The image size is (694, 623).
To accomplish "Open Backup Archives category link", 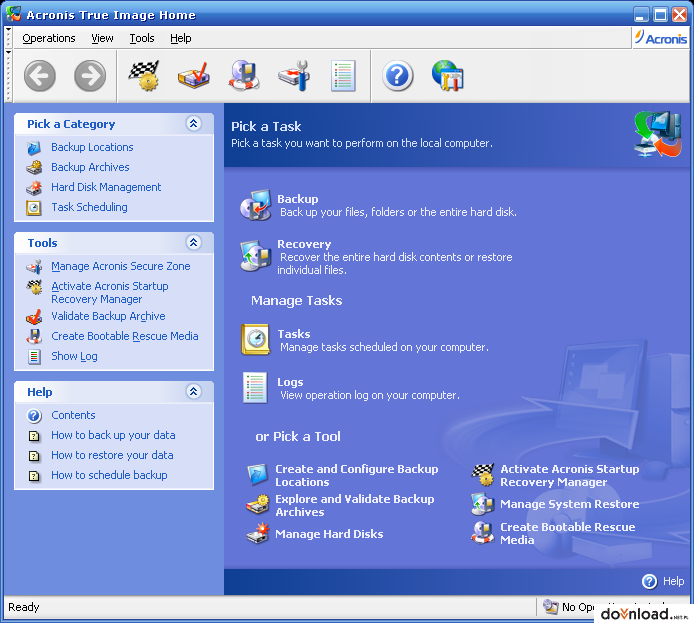I will (90, 167).
